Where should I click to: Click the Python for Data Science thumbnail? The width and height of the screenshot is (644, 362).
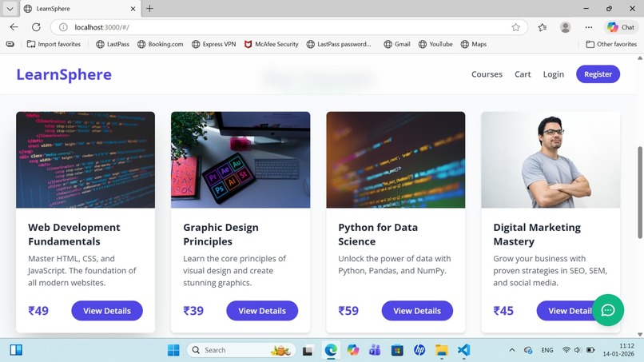click(x=396, y=160)
